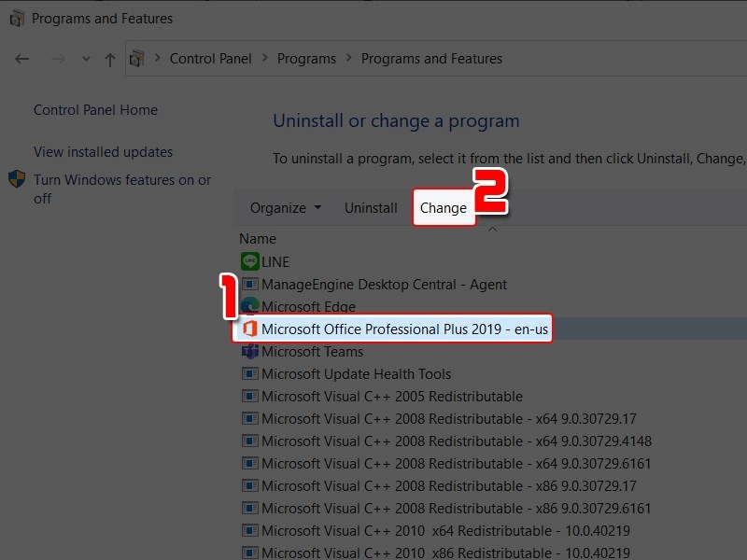The width and height of the screenshot is (747, 560).
Task: Click icon for Visual C++ 2008 x64 9.0.30729.17
Action: pyautogui.click(x=250, y=418)
